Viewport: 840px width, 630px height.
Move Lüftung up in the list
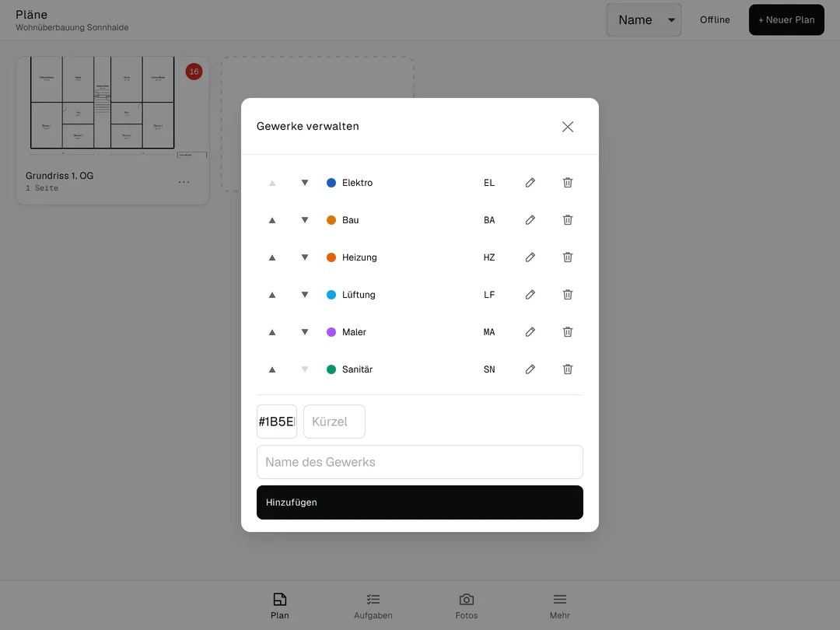(272, 295)
